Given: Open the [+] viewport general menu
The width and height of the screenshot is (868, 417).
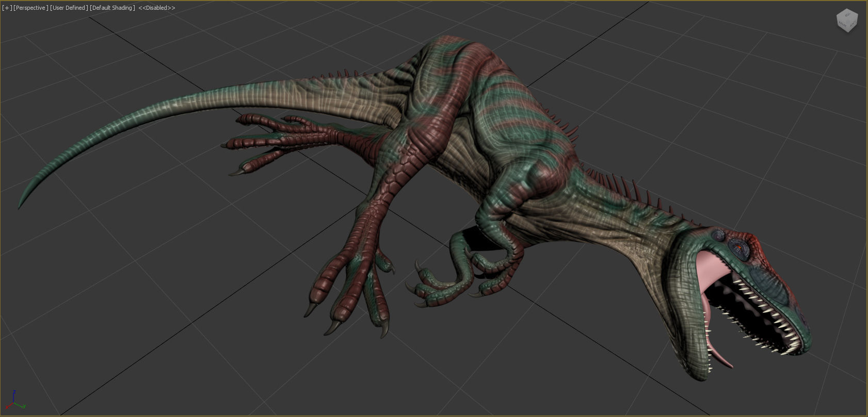Looking at the screenshot, I should [7, 8].
